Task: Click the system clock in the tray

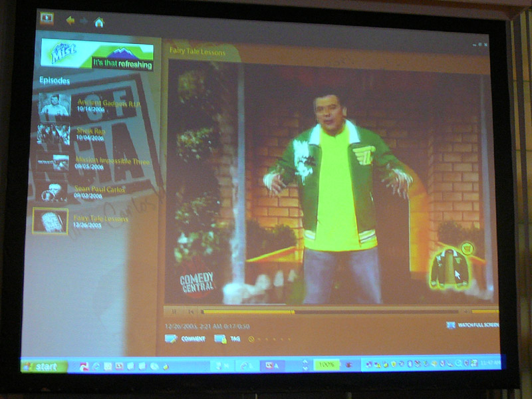Action: tap(491, 362)
